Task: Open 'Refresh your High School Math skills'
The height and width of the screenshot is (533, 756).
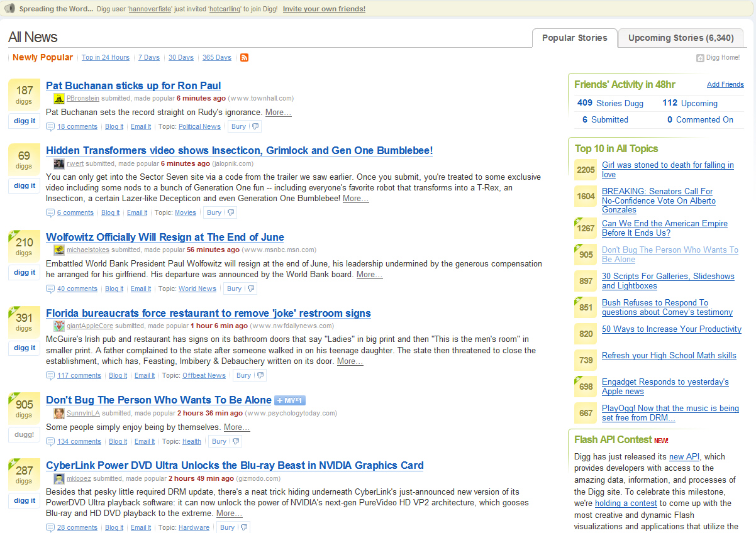Action: (x=669, y=356)
